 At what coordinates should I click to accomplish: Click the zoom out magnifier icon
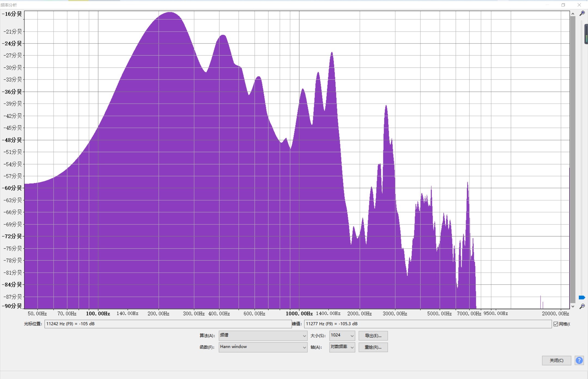[x=582, y=306]
